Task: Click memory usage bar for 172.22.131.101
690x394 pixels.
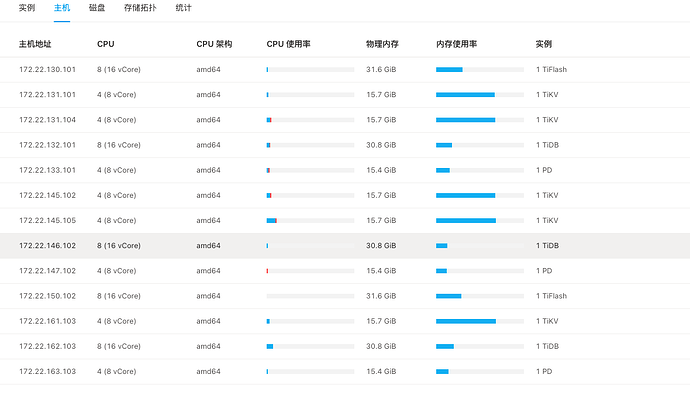Action: [480, 95]
